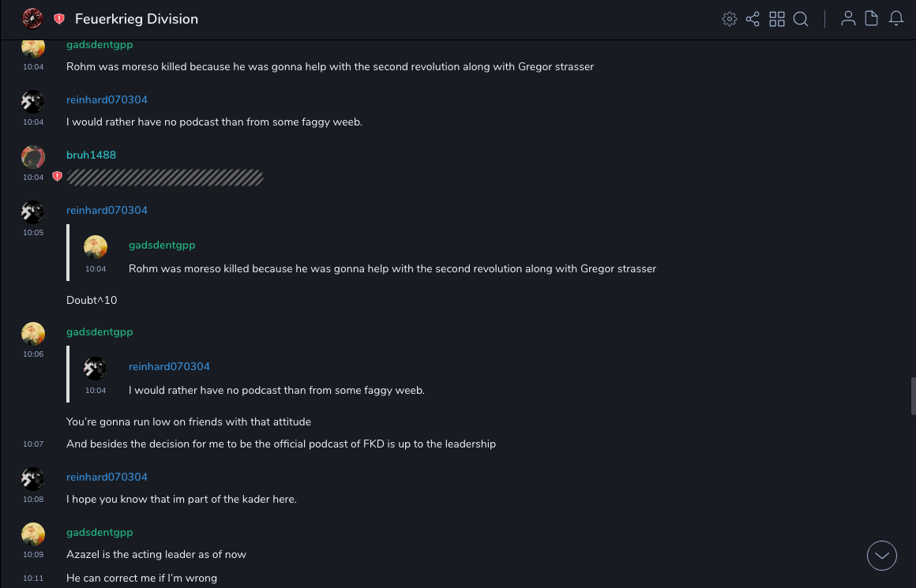Click the reinhard070304 name on the 10:08 message
The image size is (916, 588).
tap(107, 477)
